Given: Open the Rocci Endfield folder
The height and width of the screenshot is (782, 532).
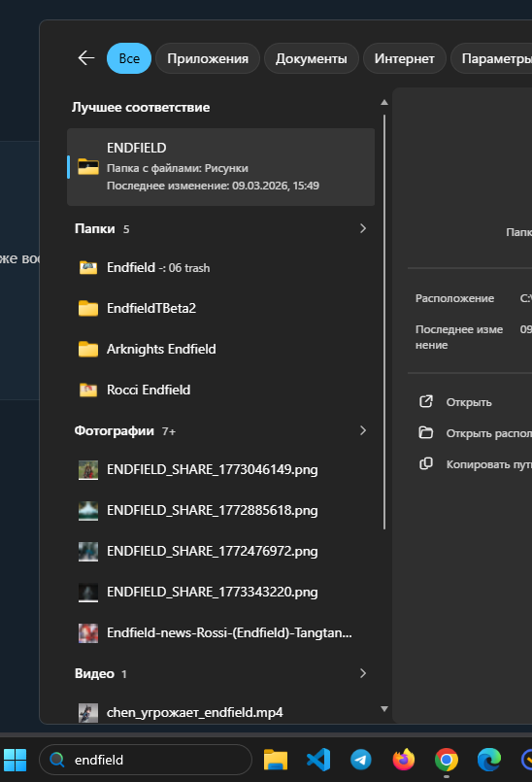Looking at the screenshot, I should [221, 390].
